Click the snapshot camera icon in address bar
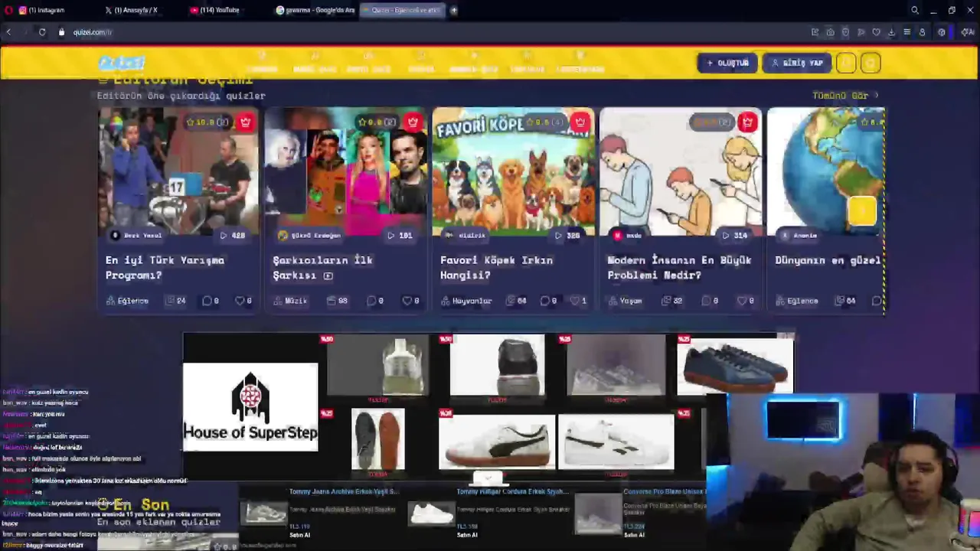980x551 pixels. pos(830,32)
